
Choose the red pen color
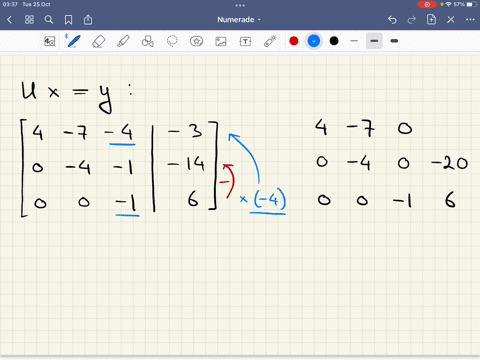pyautogui.click(x=294, y=41)
